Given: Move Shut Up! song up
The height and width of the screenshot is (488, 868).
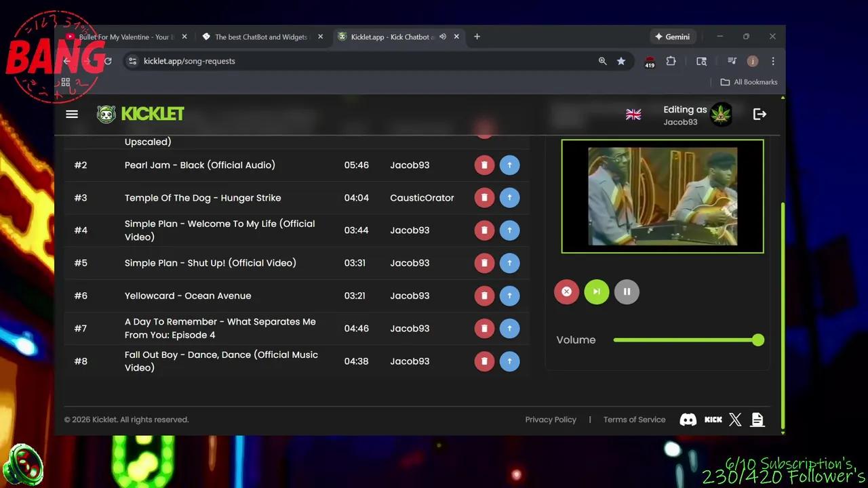Looking at the screenshot, I should [509, 263].
